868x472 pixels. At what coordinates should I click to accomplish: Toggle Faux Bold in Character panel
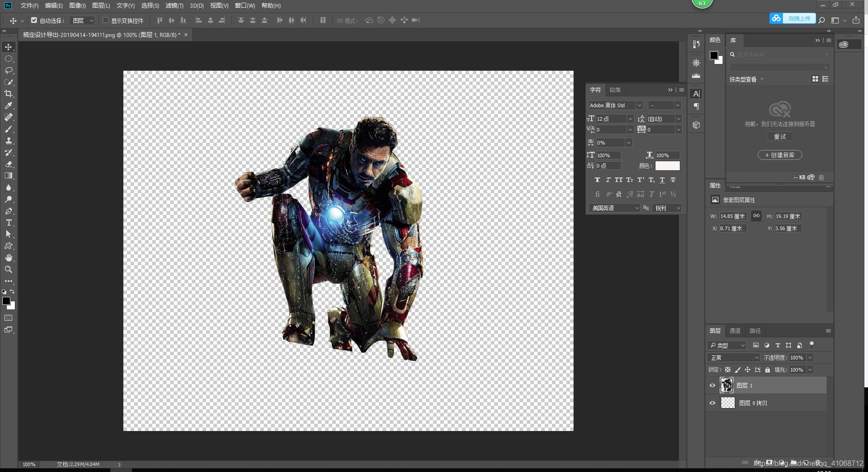pyautogui.click(x=597, y=180)
